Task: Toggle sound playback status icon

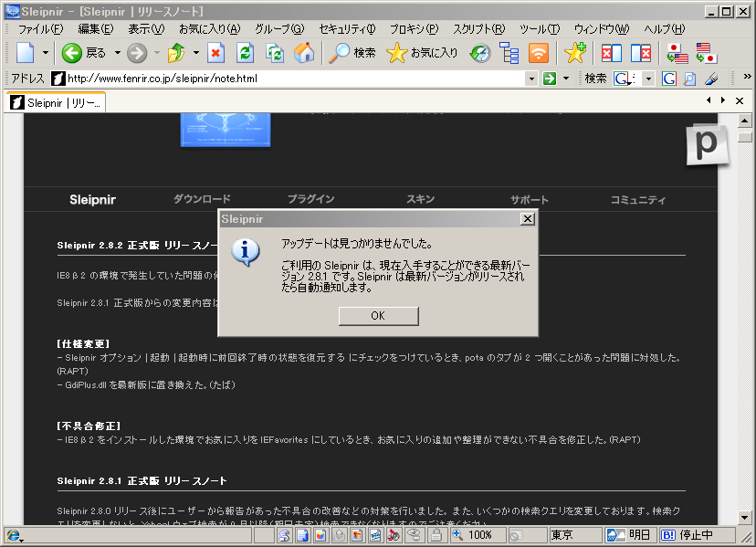Action: tap(394, 535)
